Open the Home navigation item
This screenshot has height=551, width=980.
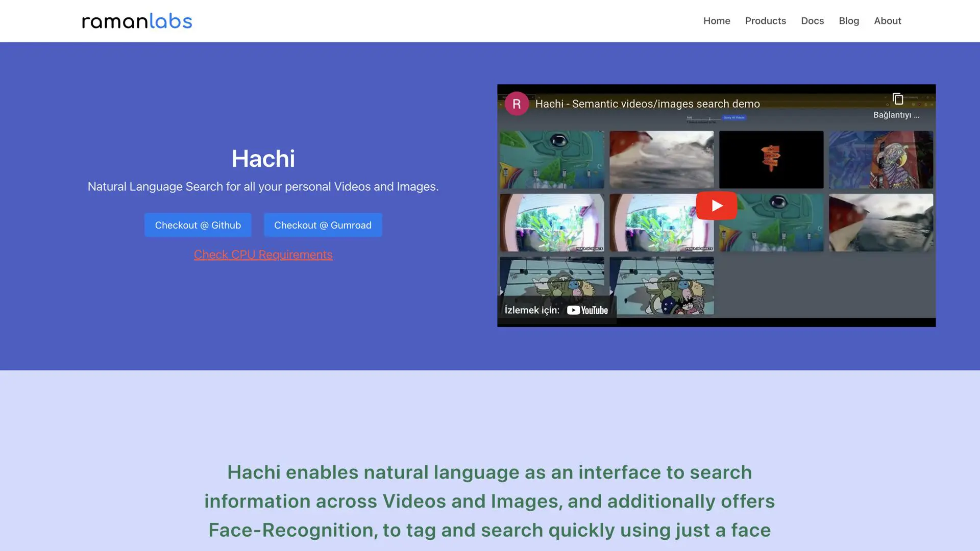point(717,20)
